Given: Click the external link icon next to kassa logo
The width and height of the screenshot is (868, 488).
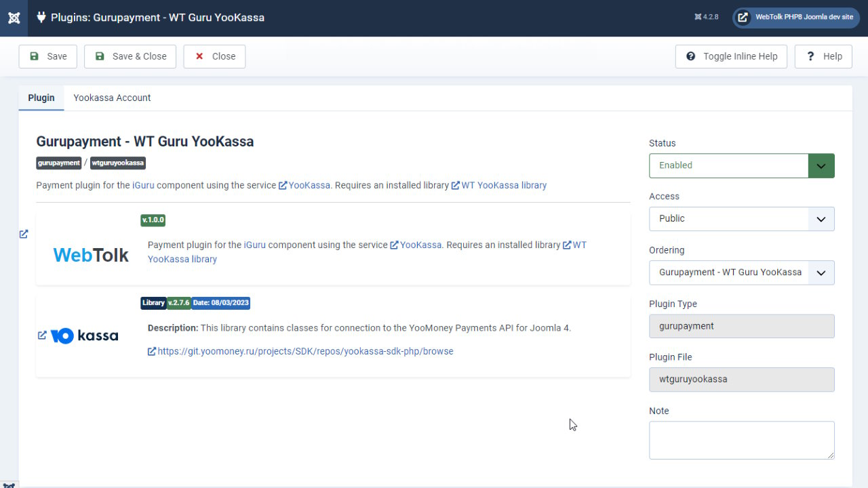Looking at the screenshot, I should 41,335.
